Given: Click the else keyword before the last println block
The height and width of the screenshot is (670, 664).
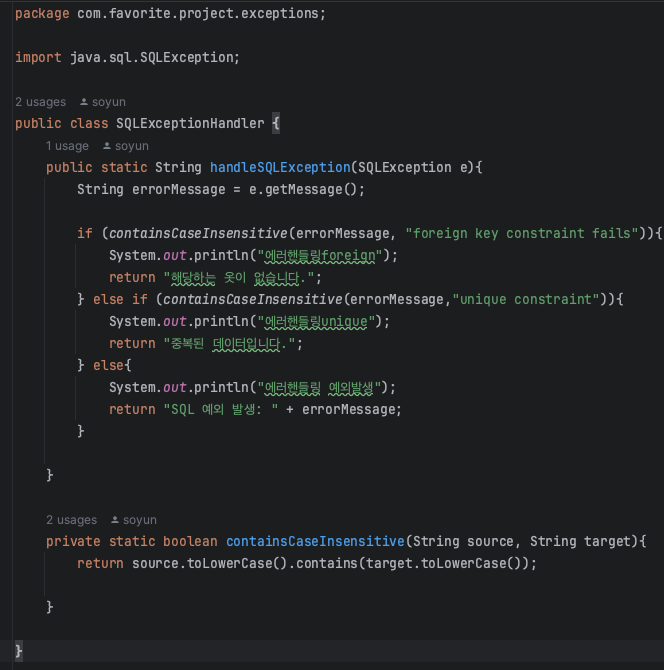Looking at the screenshot, I should (x=108, y=366).
